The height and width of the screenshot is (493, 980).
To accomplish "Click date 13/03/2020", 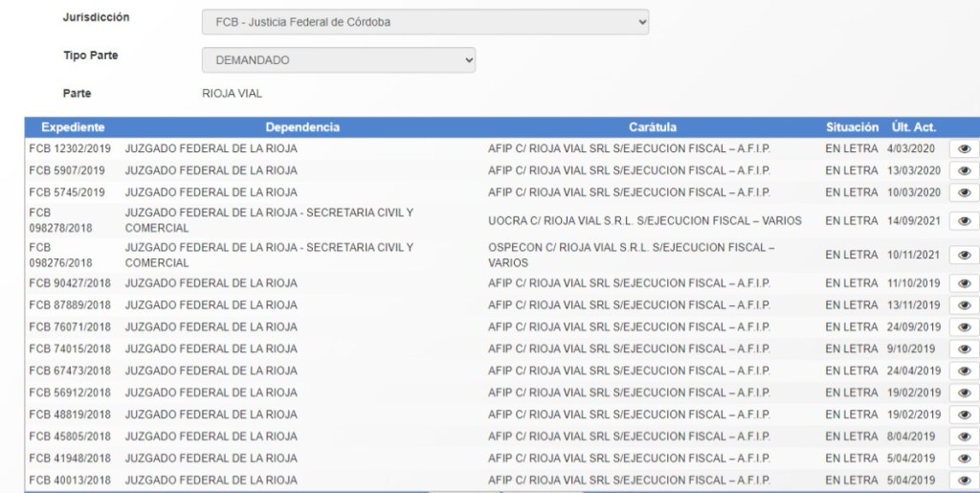I will [x=913, y=170].
